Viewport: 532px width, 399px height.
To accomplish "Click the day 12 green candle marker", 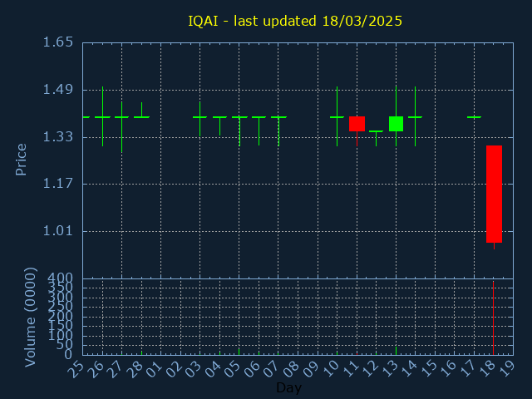I will 376,138.
